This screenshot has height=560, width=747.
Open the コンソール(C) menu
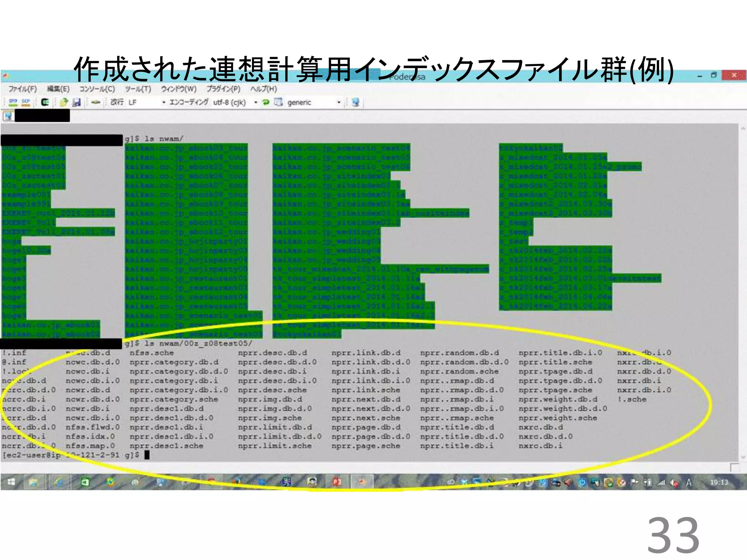pos(97,89)
